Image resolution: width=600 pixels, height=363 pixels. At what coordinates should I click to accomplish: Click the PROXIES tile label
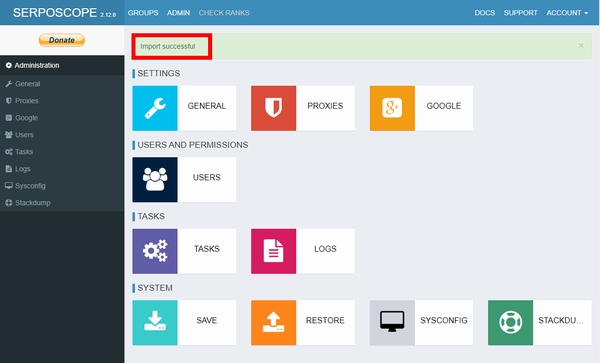pyautogui.click(x=325, y=106)
